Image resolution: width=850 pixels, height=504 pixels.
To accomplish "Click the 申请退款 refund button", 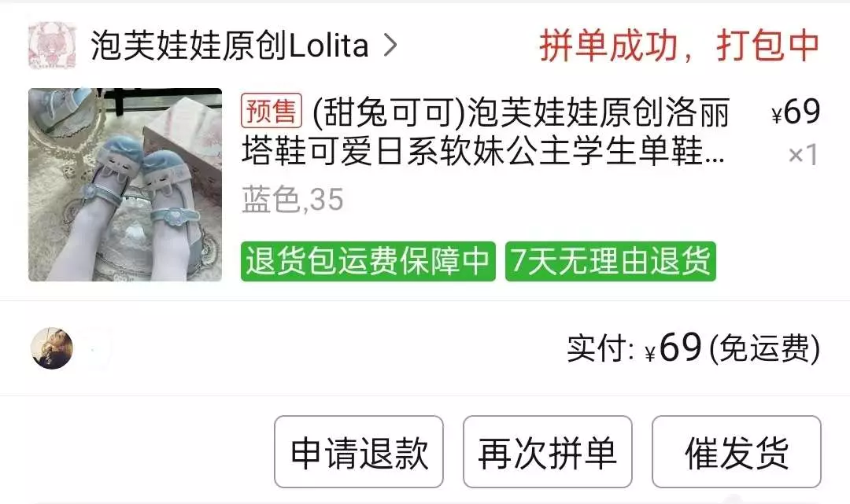I will pos(359,451).
